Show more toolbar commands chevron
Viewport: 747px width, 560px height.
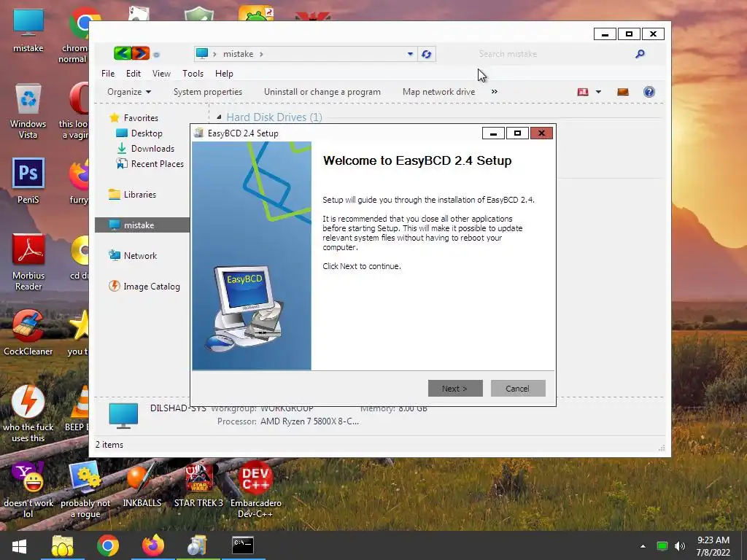click(494, 91)
